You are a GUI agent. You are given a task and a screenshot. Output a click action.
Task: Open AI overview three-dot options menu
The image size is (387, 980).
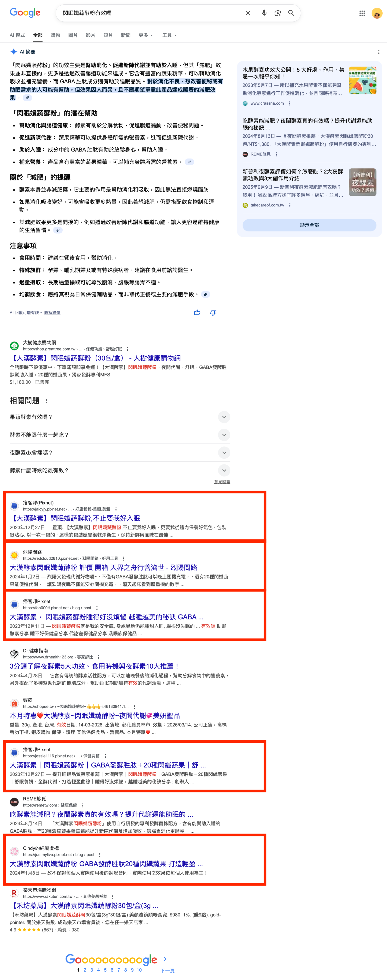coord(378,52)
